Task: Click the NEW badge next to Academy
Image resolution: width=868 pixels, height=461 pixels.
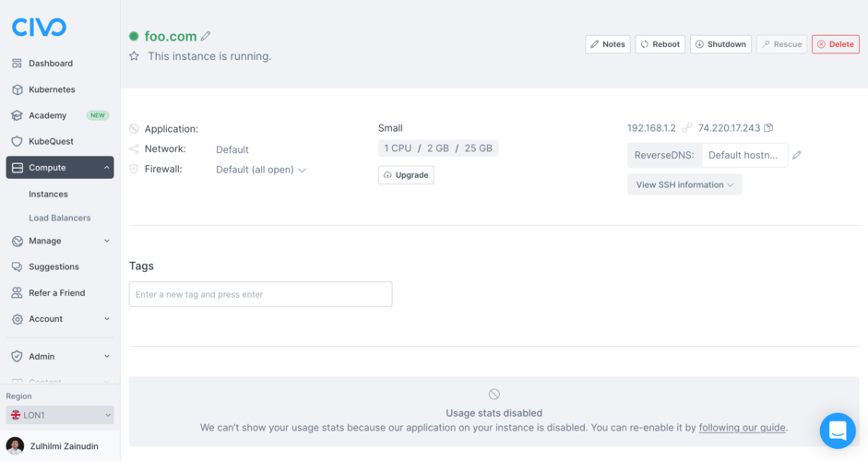Action: (98, 115)
